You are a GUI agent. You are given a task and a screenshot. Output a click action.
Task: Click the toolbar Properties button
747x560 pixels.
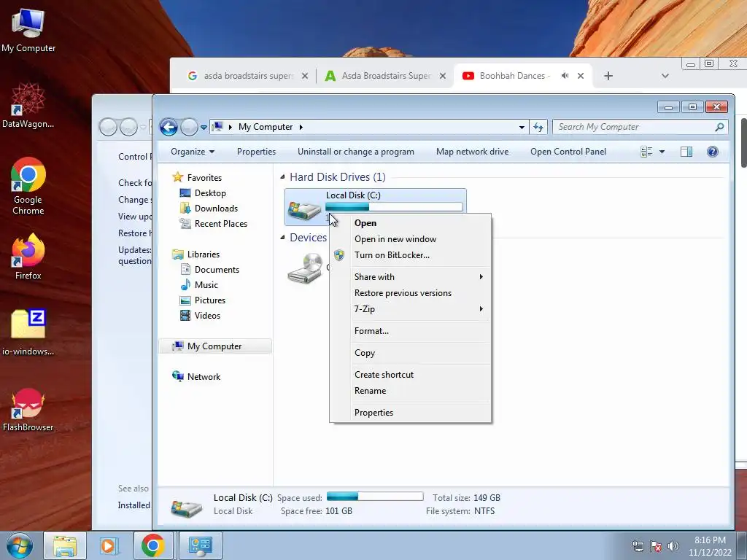tap(256, 152)
